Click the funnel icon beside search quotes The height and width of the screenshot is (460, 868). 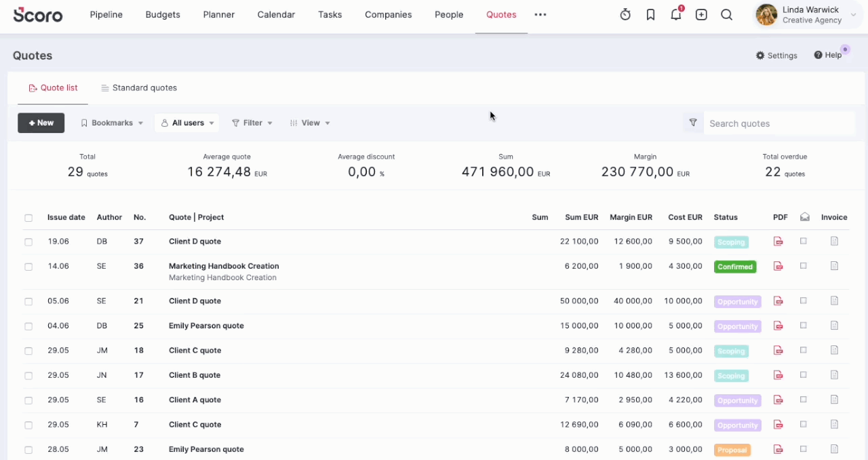[693, 123]
